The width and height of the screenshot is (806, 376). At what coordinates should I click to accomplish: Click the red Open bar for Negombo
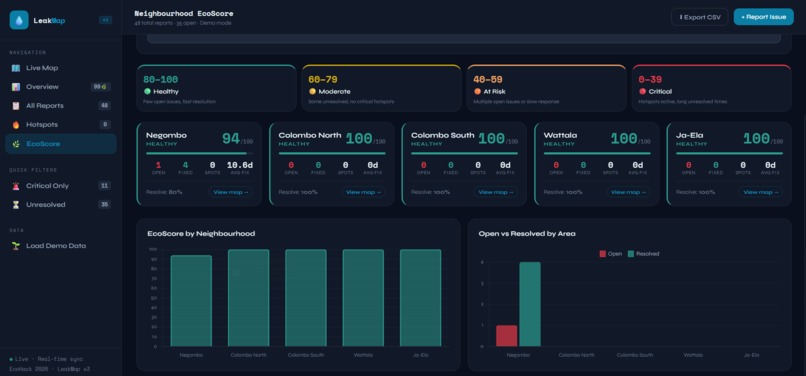click(x=506, y=336)
